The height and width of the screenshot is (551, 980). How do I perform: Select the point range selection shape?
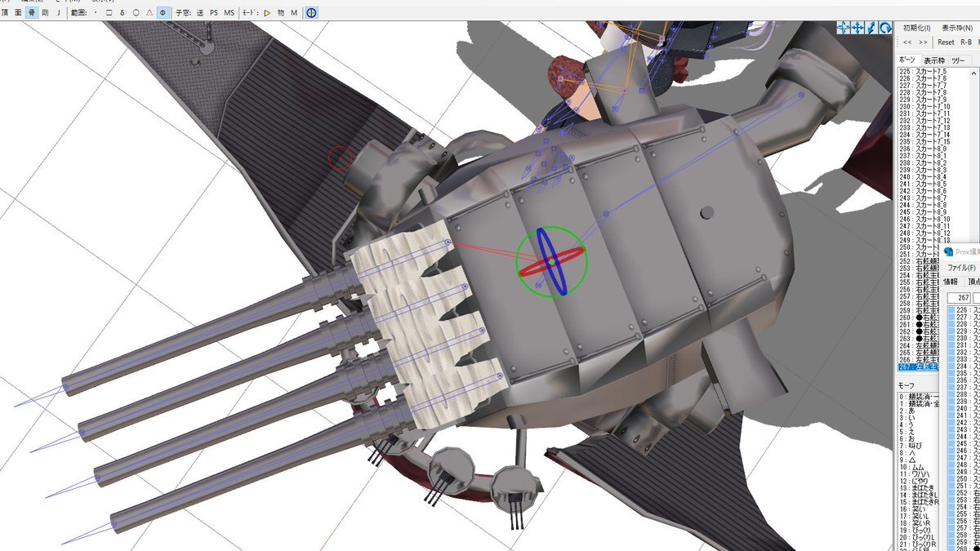point(96,13)
